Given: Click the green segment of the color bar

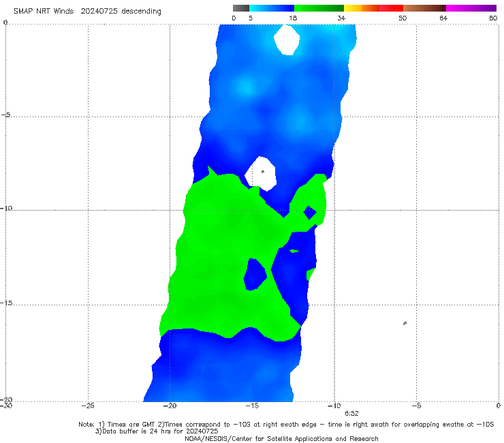Looking at the screenshot, I should click(319, 8).
